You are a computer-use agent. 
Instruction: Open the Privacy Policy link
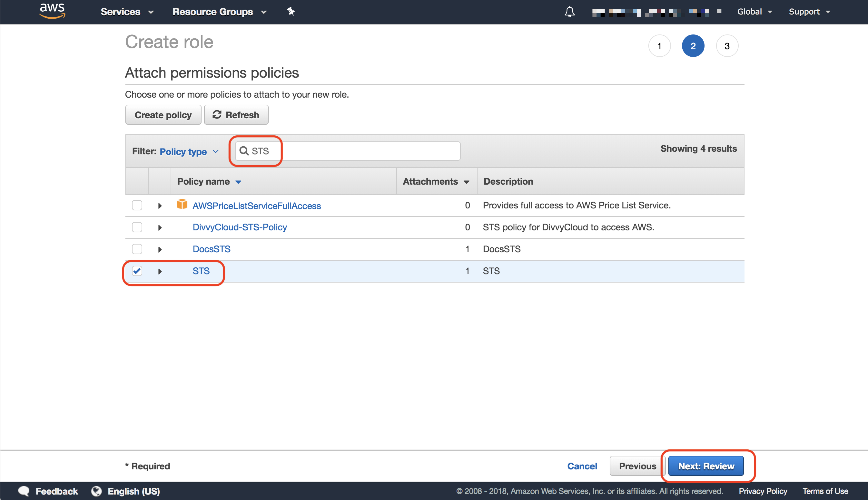click(763, 491)
